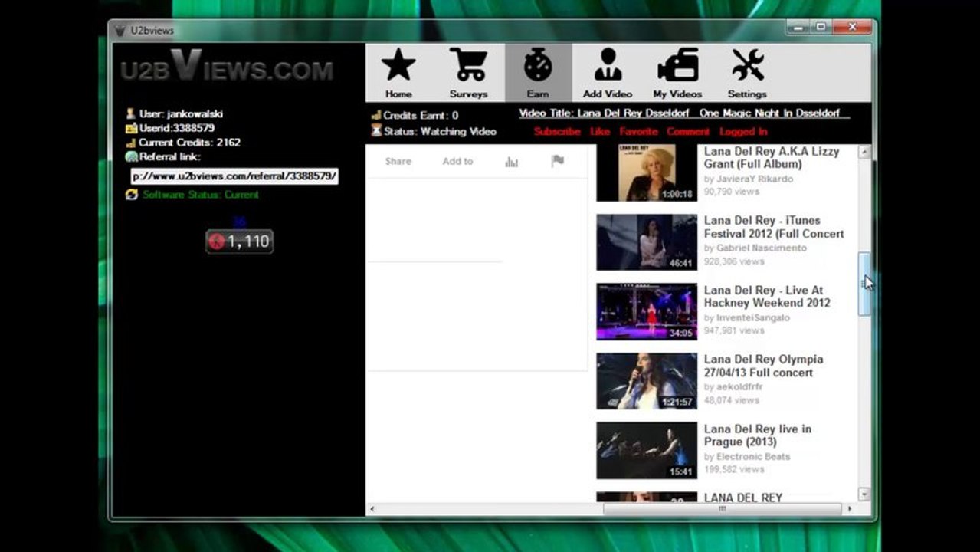Go to the My Videos camera tab
The width and height of the screenshot is (980, 552).
677,73
